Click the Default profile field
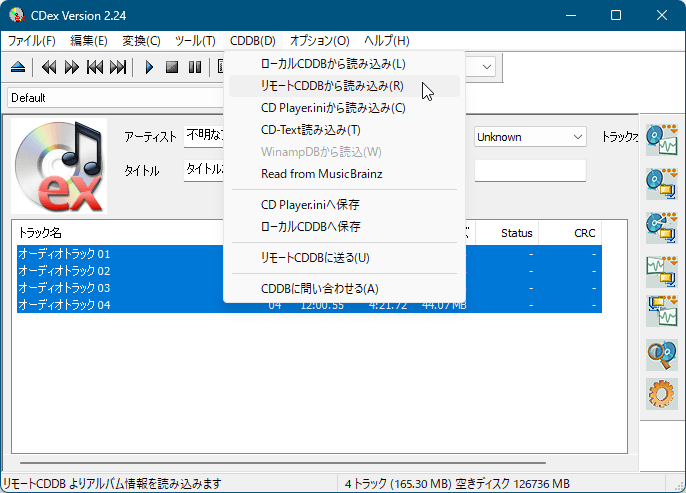Screen dimensions: 686x493 pos(116,98)
